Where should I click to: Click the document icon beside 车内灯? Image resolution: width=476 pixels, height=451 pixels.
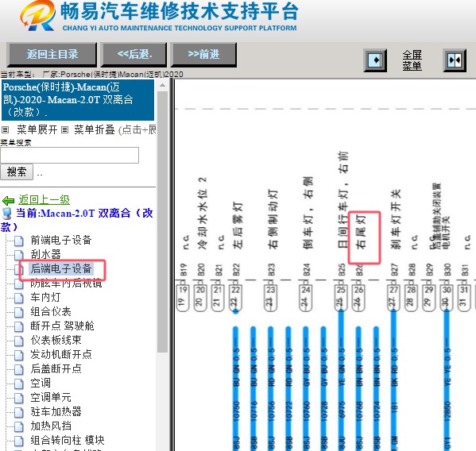19,298
